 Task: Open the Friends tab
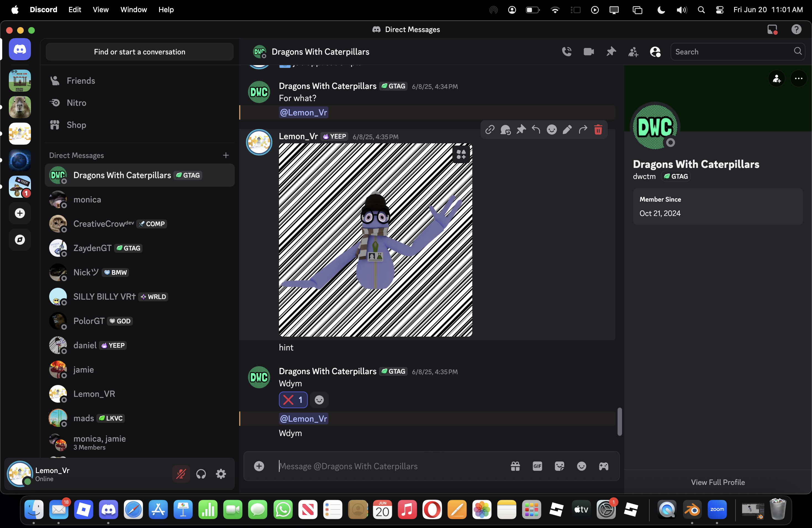coord(139,81)
